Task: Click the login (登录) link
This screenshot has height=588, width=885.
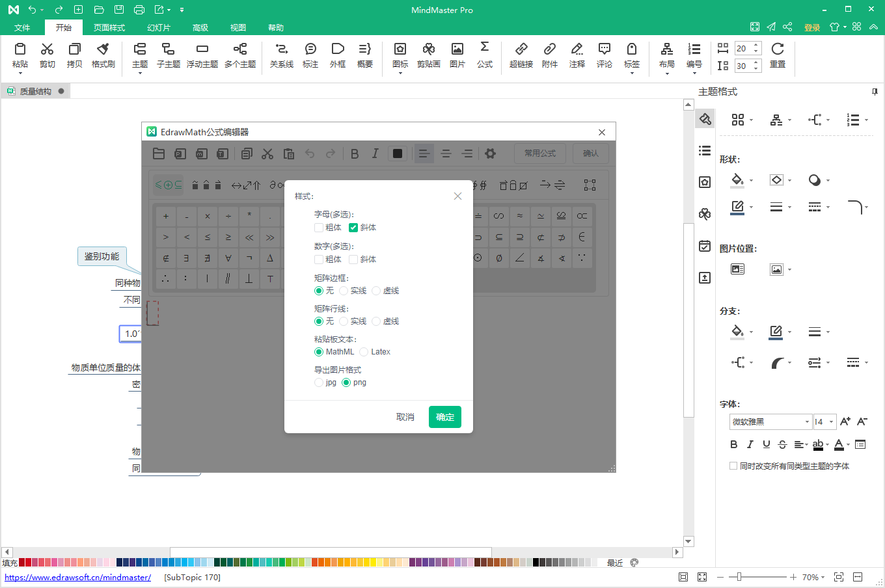Action: click(812, 27)
